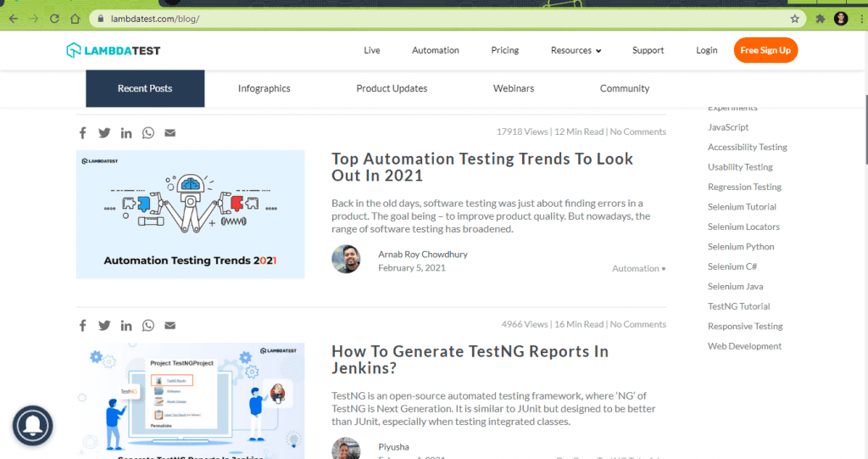
Task: Share first post on Twitter
Action: pos(104,133)
